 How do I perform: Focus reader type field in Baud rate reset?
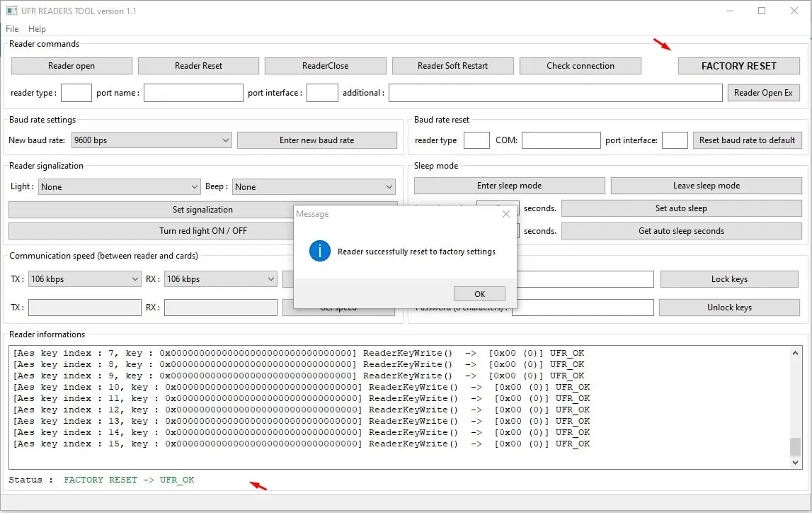[476, 140]
